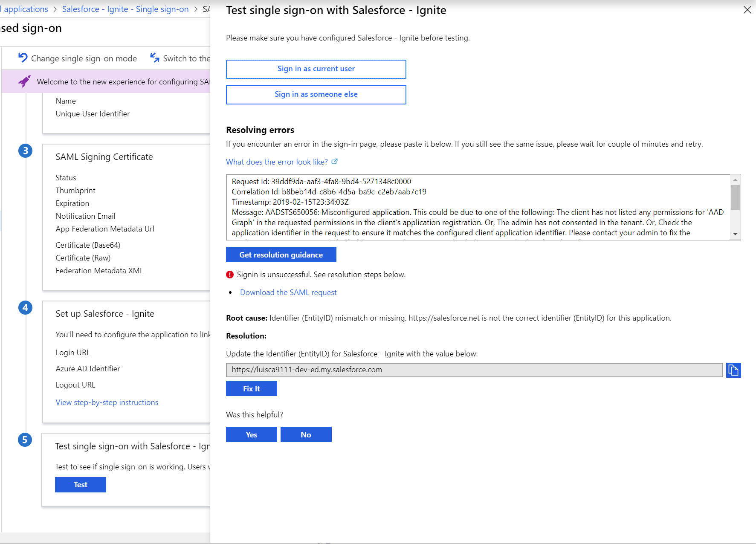This screenshot has width=756, height=544.
Task: Click the error box scrollbar thumb
Action: pyautogui.click(x=735, y=197)
